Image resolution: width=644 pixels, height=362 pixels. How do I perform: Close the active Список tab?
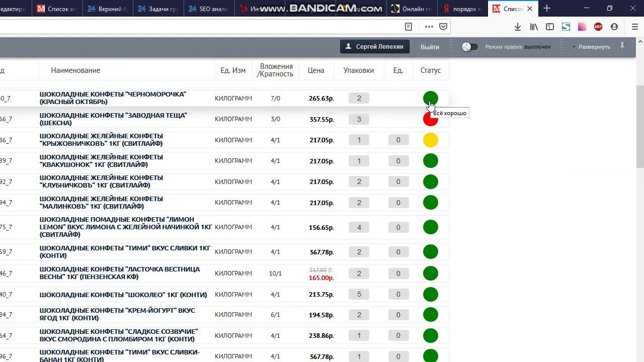click(530, 9)
